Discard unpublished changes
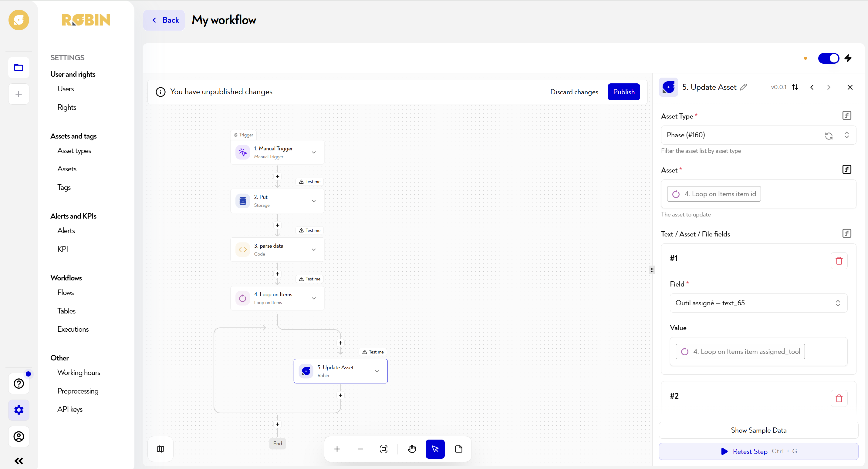The height and width of the screenshot is (469, 868). click(x=574, y=92)
